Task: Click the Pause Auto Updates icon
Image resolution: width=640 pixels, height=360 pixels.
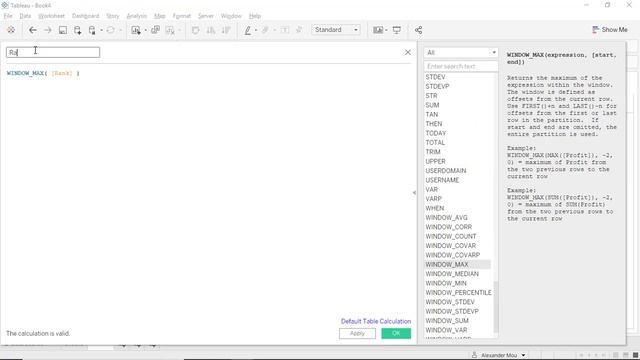Action: click(92, 30)
